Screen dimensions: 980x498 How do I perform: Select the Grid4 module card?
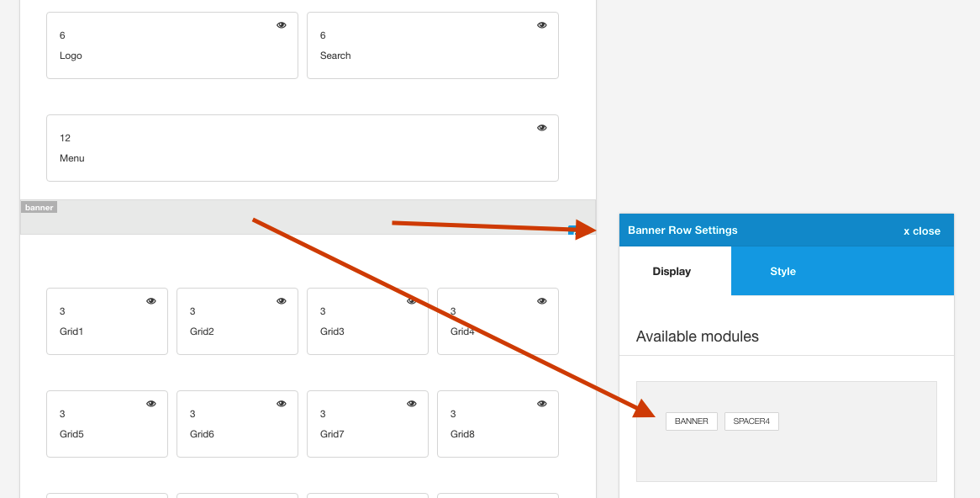click(x=498, y=321)
